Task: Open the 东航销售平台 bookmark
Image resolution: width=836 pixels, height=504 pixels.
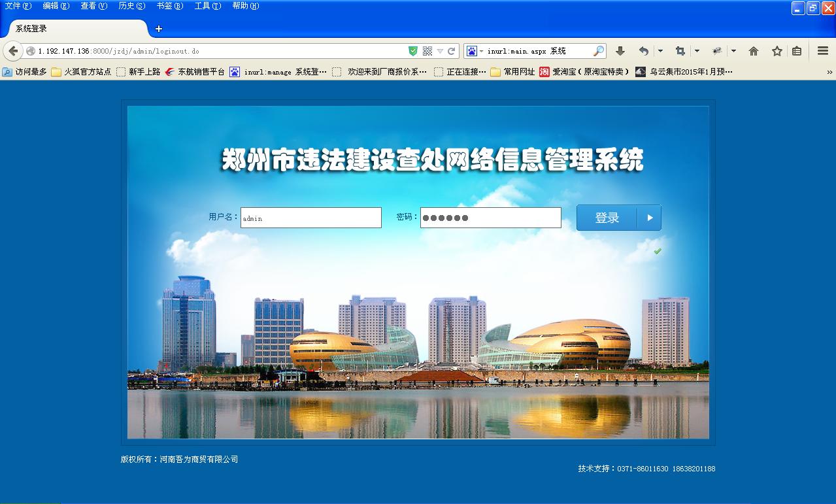Action: point(195,72)
